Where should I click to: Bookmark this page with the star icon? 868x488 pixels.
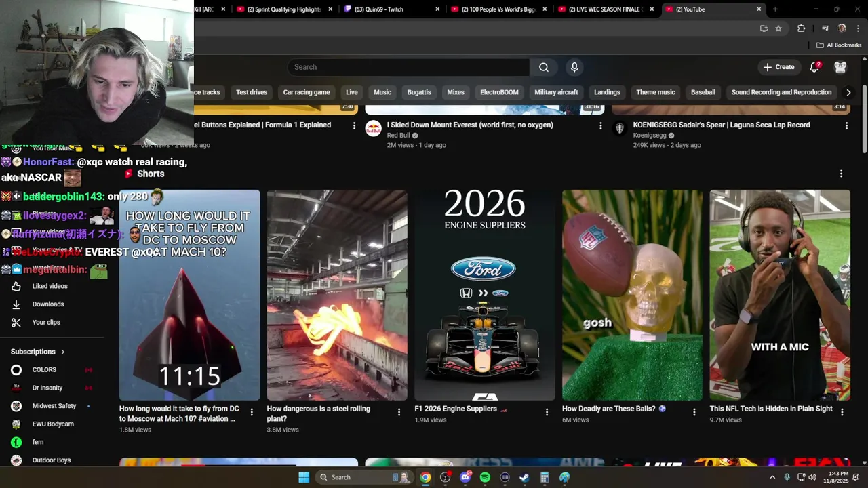[778, 28]
